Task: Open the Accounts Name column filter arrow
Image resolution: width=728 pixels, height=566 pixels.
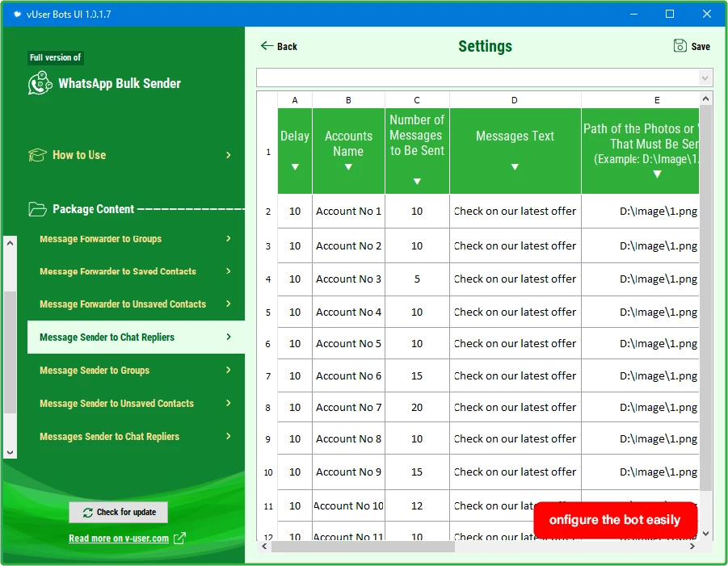Action: 348,166
